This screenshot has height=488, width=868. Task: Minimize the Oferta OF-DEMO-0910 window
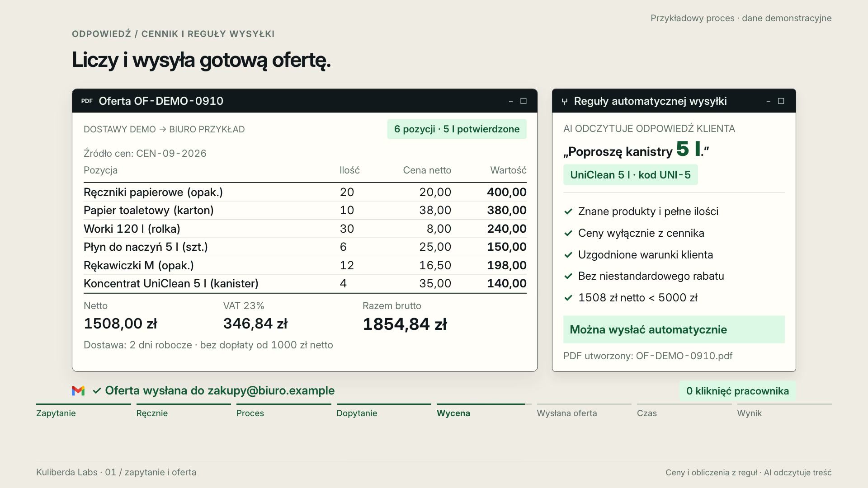[511, 102]
